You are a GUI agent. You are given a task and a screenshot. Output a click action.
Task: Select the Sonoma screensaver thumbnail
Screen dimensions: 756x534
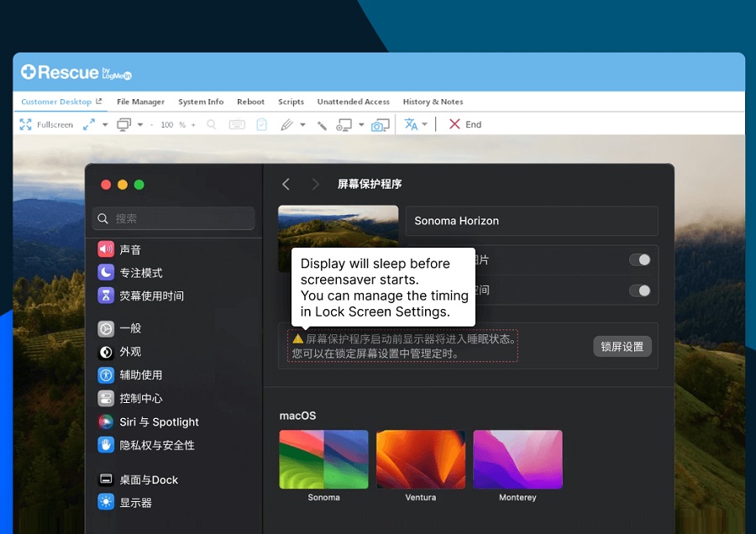(x=323, y=459)
